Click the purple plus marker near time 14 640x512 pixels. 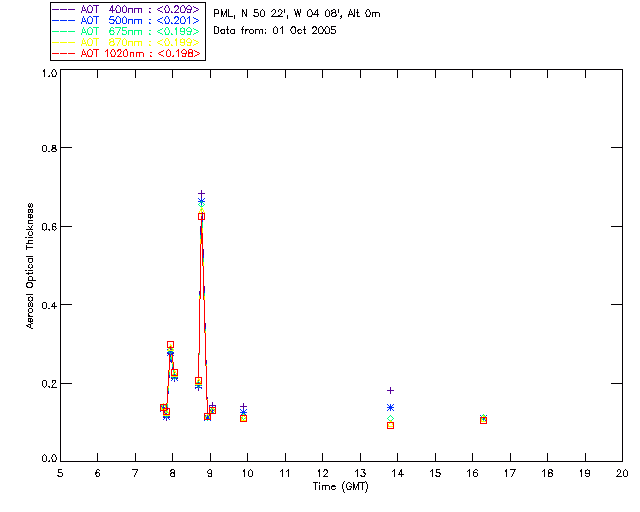tap(390, 391)
